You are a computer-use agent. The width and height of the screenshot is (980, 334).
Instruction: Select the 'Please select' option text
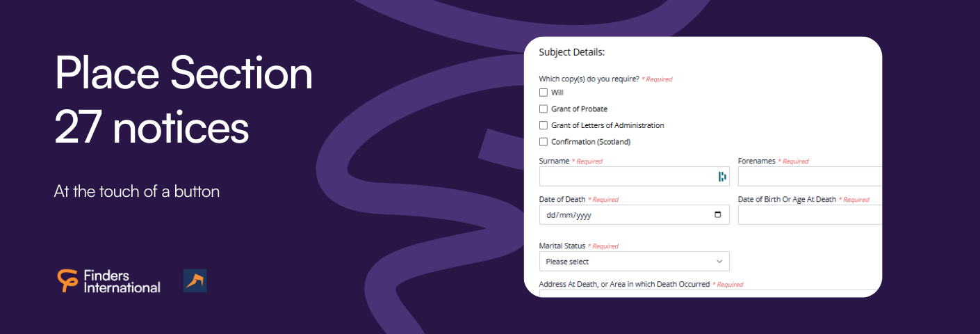[x=567, y=262]
